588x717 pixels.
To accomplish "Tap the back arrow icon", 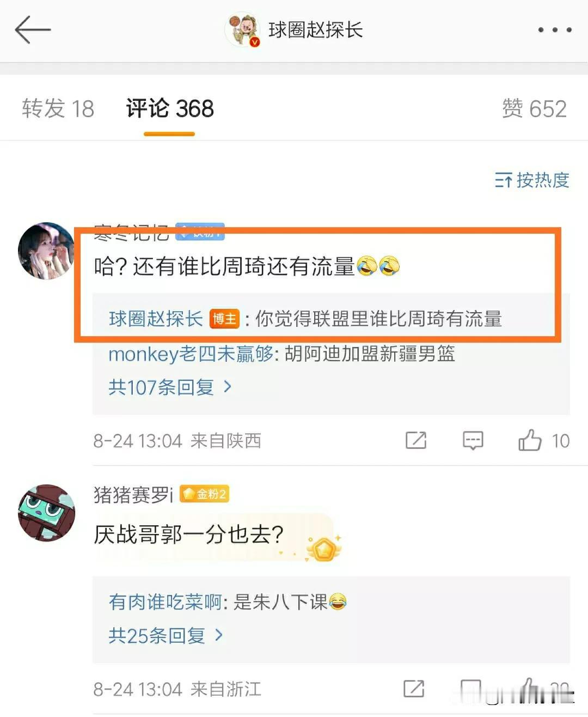I will coord(33,29).
